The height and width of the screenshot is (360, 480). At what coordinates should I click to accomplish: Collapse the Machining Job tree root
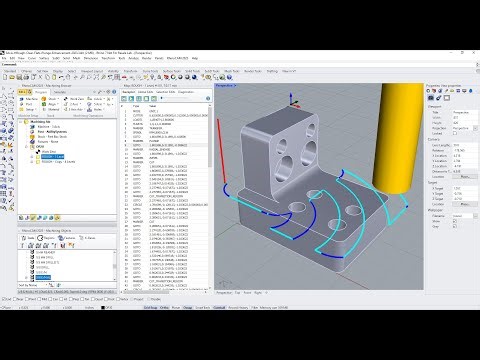[21, 122]
